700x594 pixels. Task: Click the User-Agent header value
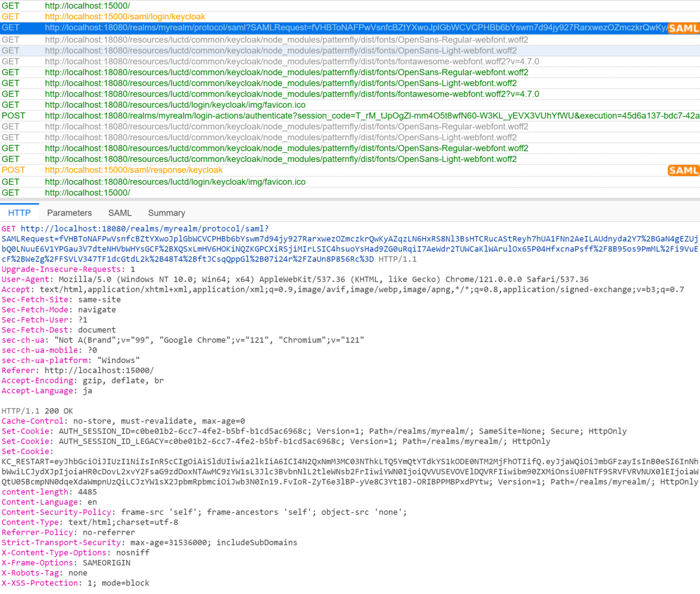233,279
